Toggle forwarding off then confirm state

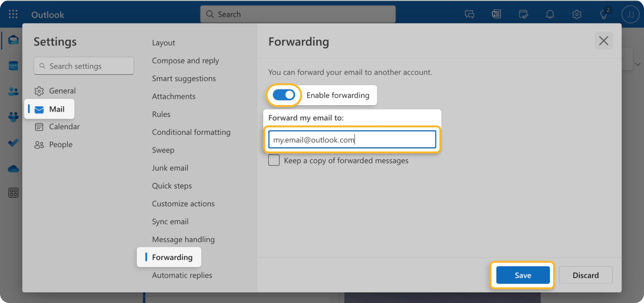(284, 95)
